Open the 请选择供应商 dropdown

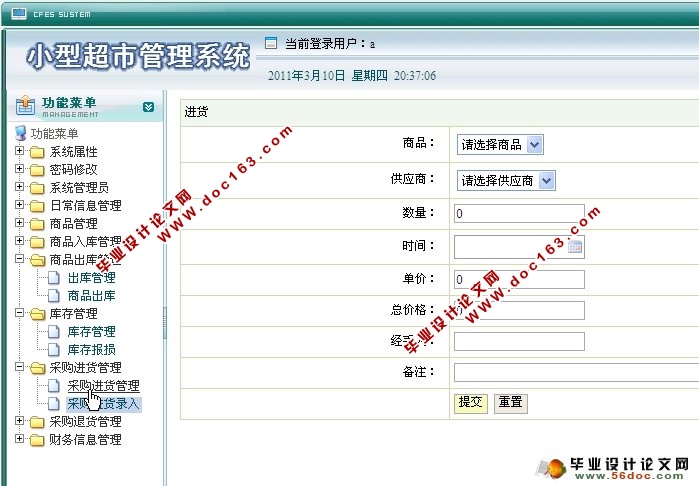[506, 181]
